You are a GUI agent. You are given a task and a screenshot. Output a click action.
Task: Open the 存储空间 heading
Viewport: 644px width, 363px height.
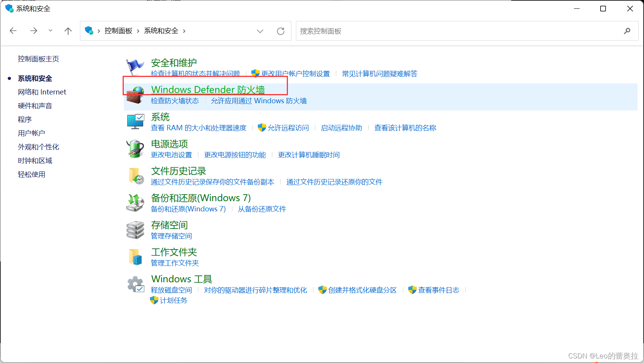click(x=169, y=225)
